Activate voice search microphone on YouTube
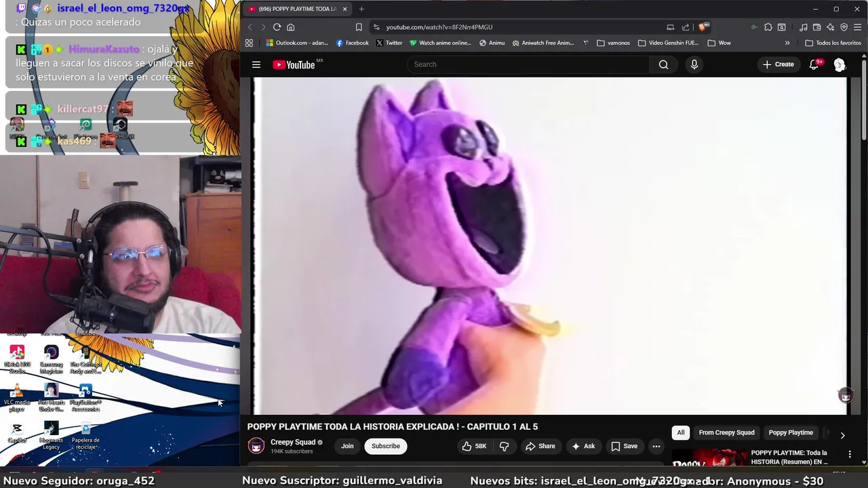The image size is (868, 488). pyautogui.click(x=694, y=64)
